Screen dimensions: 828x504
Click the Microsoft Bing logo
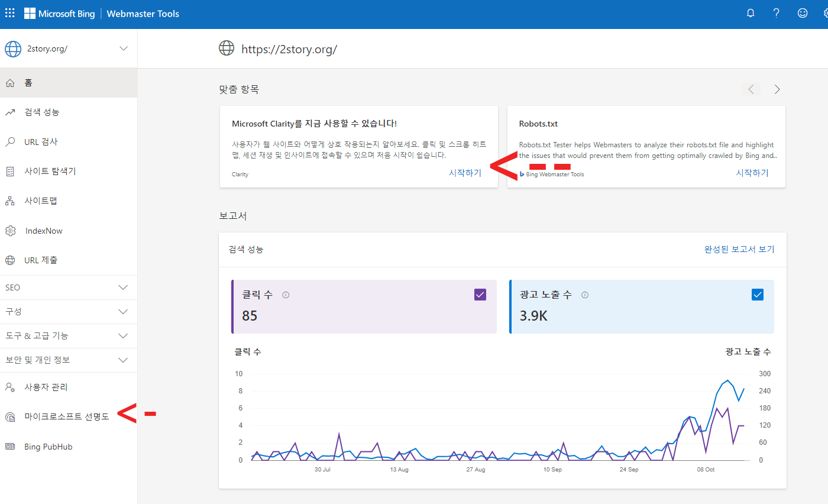coord(59,14)
